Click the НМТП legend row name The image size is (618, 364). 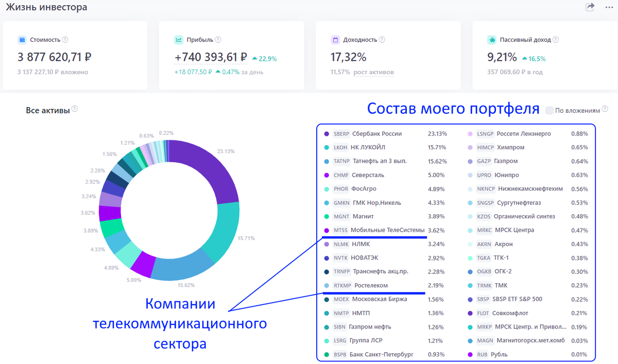click(x=362, y=313)
